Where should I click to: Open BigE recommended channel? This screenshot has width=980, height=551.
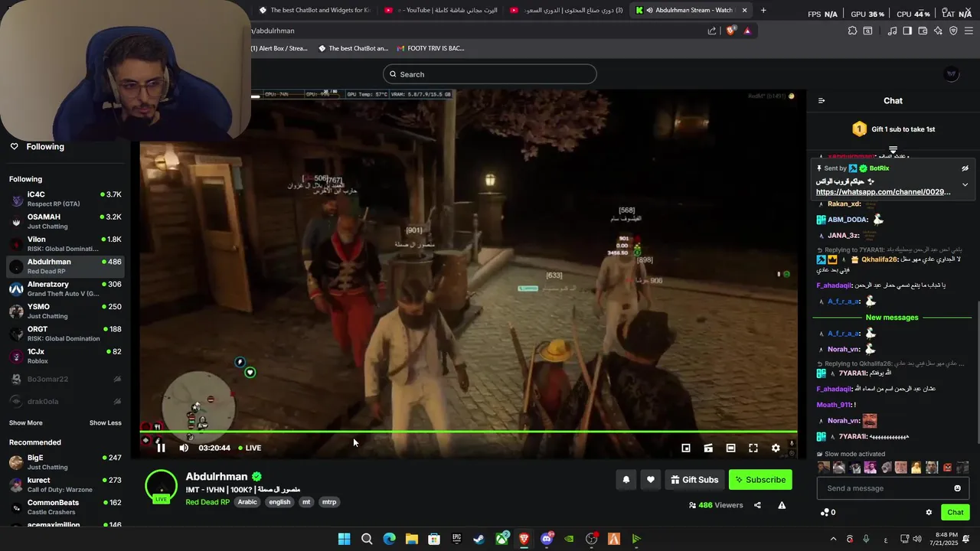(65, 462)
